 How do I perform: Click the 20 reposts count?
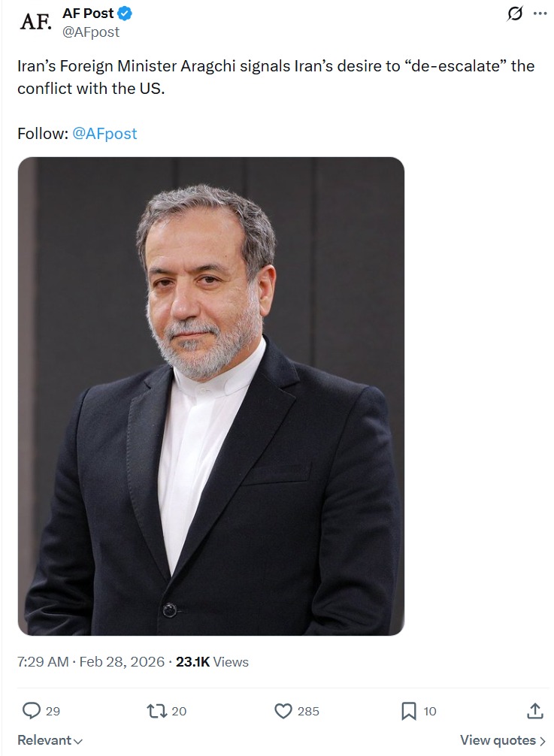pyautogui.click(x=179, y=711)
